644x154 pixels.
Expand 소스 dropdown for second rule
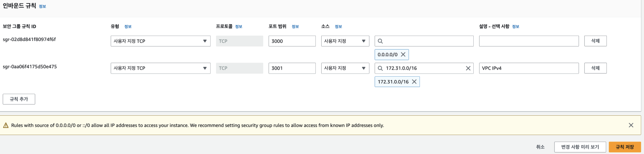tap(345, 68)
